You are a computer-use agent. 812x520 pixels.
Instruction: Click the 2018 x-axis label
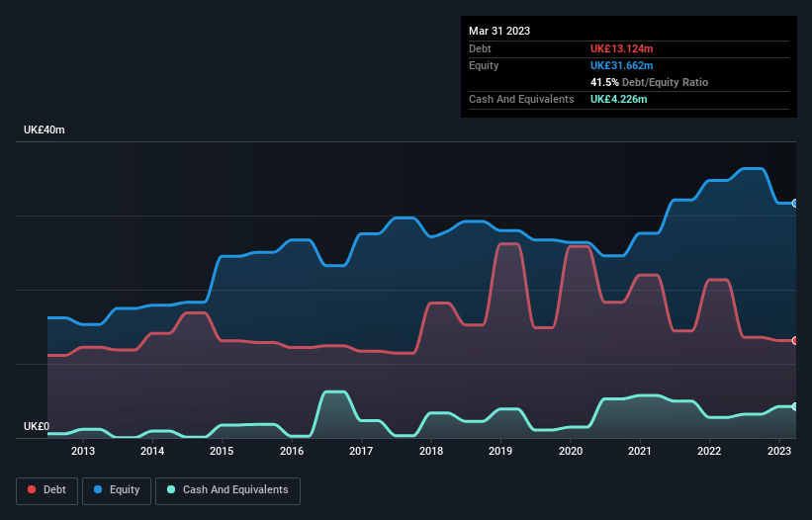click(431, 451)
